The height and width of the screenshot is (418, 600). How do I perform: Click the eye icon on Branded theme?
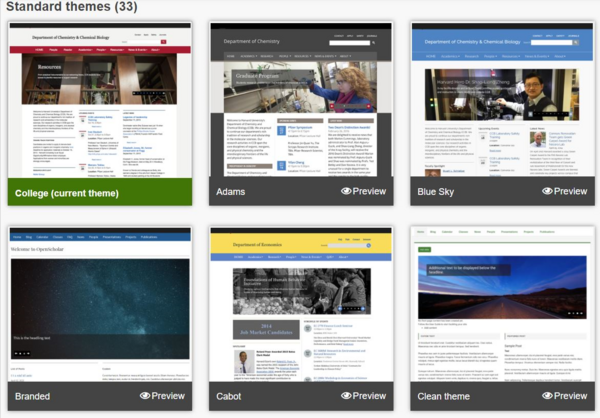tap(145, 396)
